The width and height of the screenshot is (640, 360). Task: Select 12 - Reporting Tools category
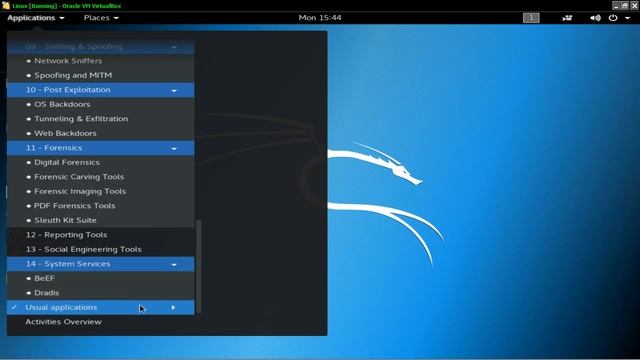[100, 235]
